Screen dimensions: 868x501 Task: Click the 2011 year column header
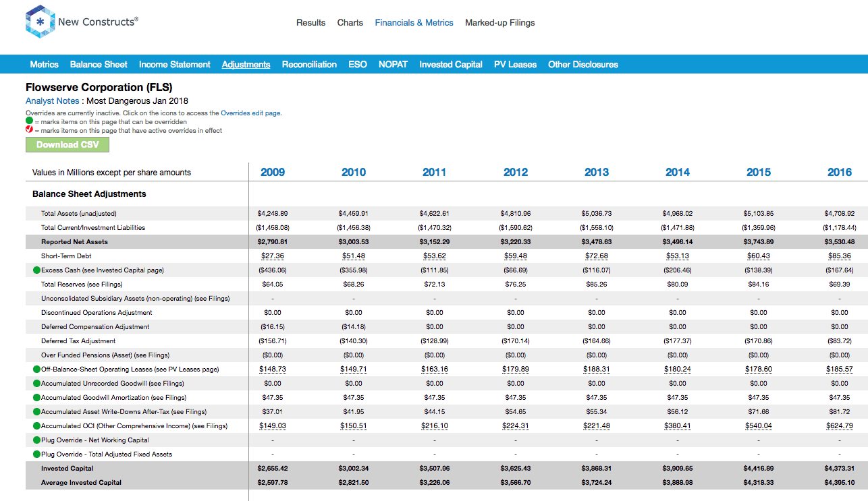coord(435,173)
